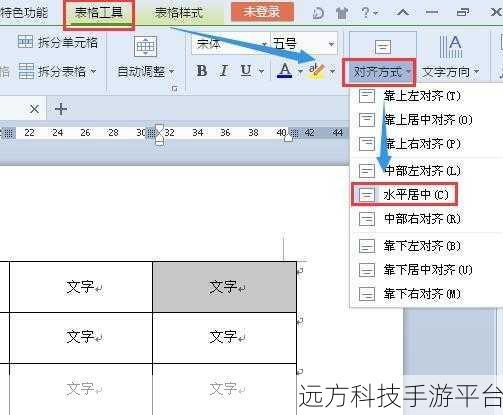Viewport: 503px width, 415px height.
Task: Select the shaded top-right 文字 table cell
Action: point(225,287)
